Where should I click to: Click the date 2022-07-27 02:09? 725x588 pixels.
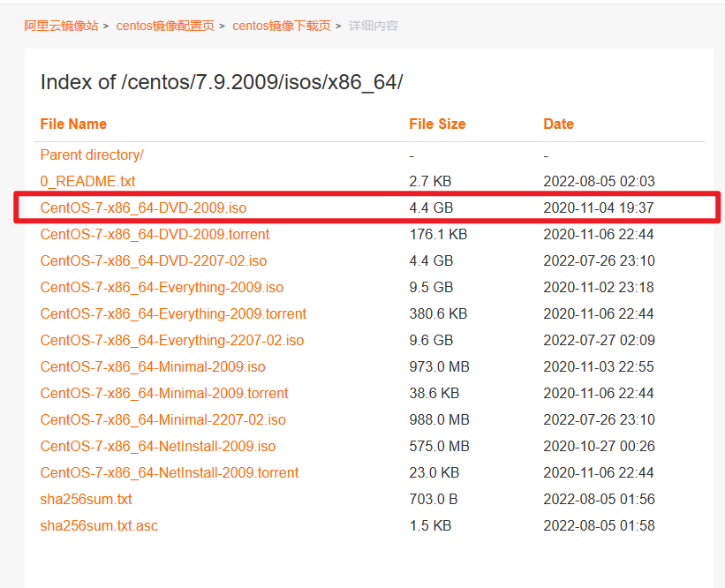600,340
